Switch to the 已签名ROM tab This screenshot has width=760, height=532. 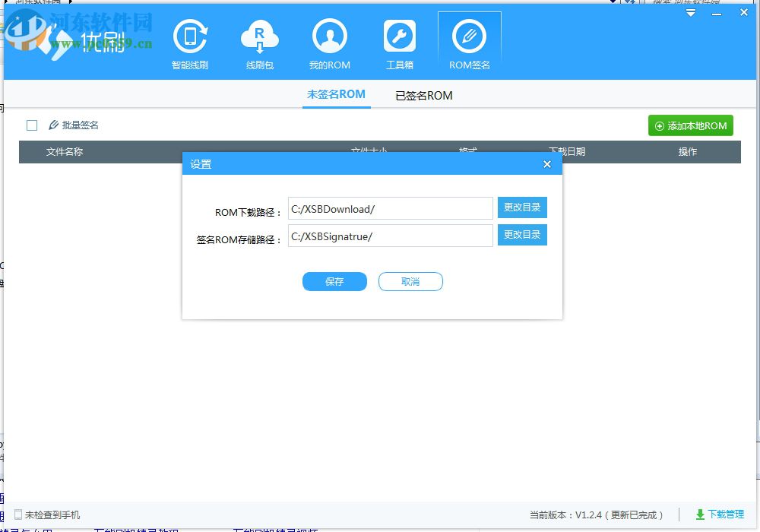[x=423, y=96]
